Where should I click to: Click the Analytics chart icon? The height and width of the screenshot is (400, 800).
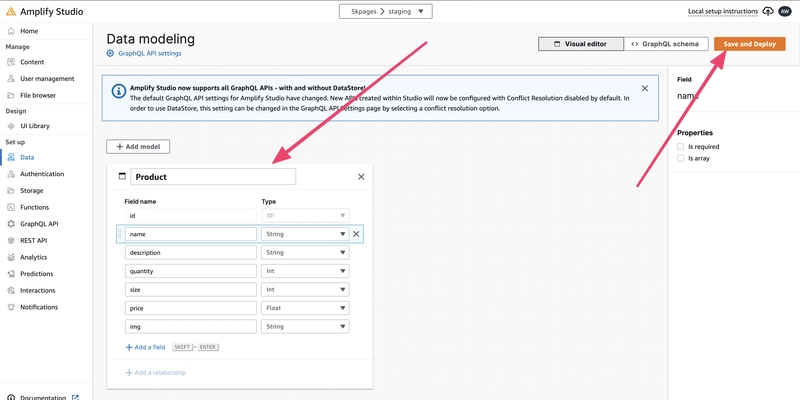tap(11, 257)
